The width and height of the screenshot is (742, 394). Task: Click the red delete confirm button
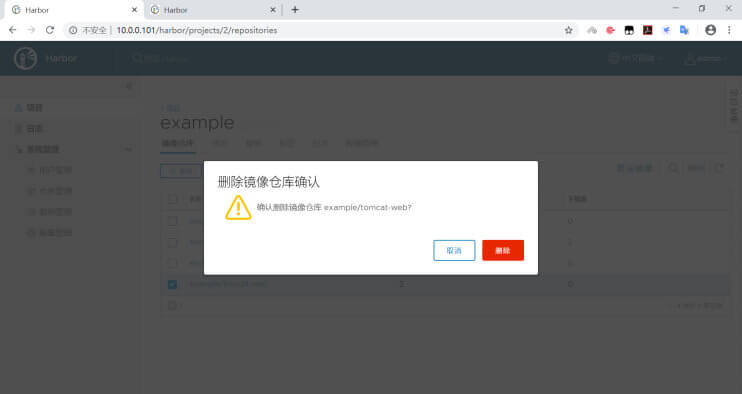503,250
